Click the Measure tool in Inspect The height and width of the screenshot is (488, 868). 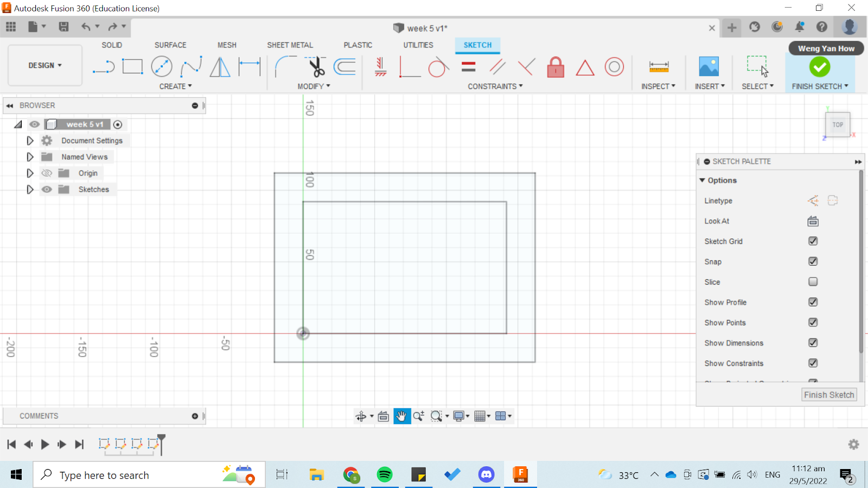(659, 67)
